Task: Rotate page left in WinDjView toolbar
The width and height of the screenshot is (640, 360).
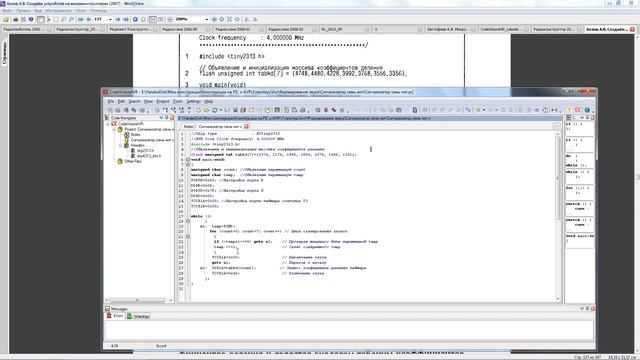Action: pyautogui.click(x=247, y=19)
